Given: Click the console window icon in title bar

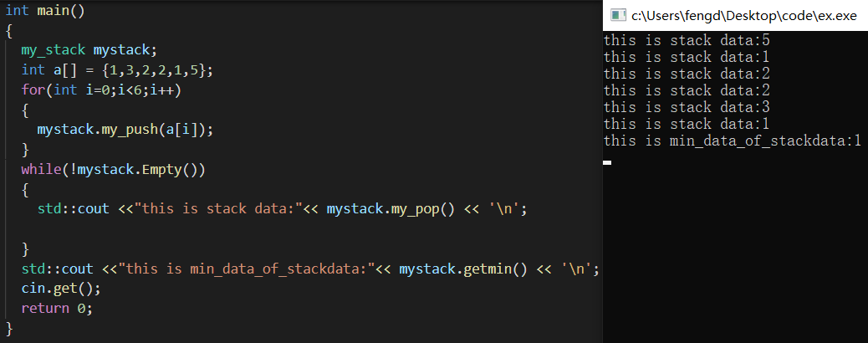Looking at the screenshot, I should (x=618, y=16).
